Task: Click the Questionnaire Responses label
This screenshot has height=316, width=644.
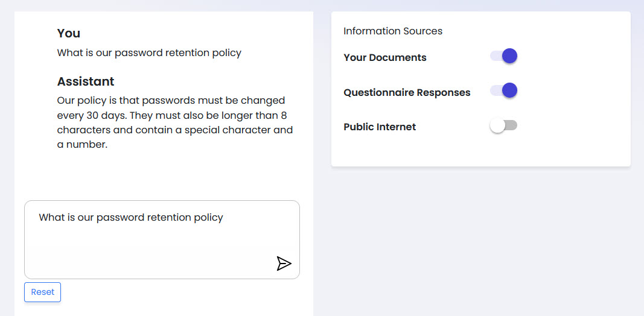Action: (406, 93)
